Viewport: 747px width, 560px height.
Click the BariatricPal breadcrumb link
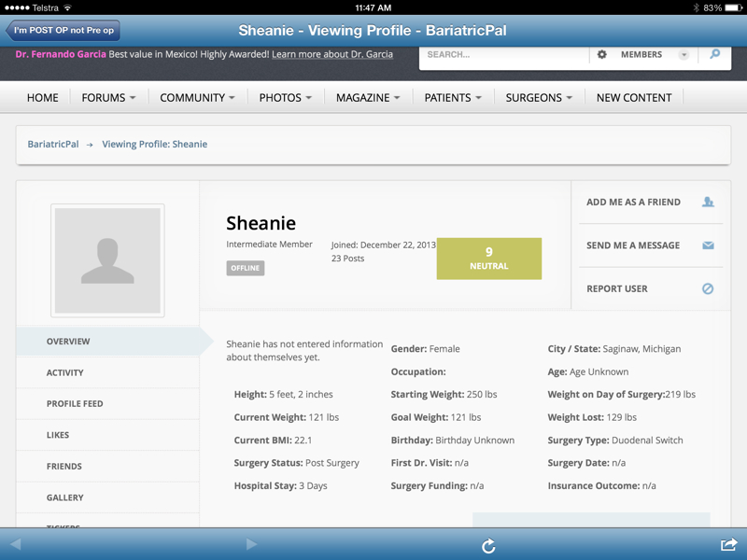tap(53, 145)
